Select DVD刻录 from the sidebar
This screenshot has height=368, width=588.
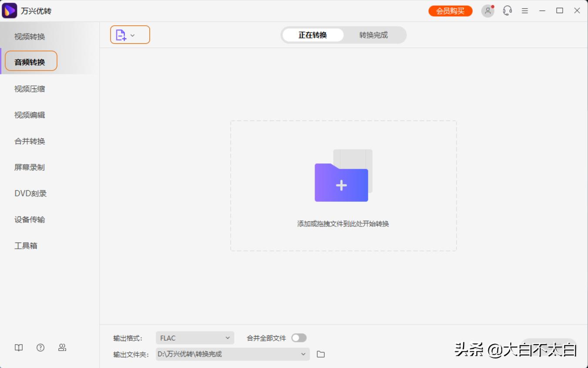pos(30,193)
